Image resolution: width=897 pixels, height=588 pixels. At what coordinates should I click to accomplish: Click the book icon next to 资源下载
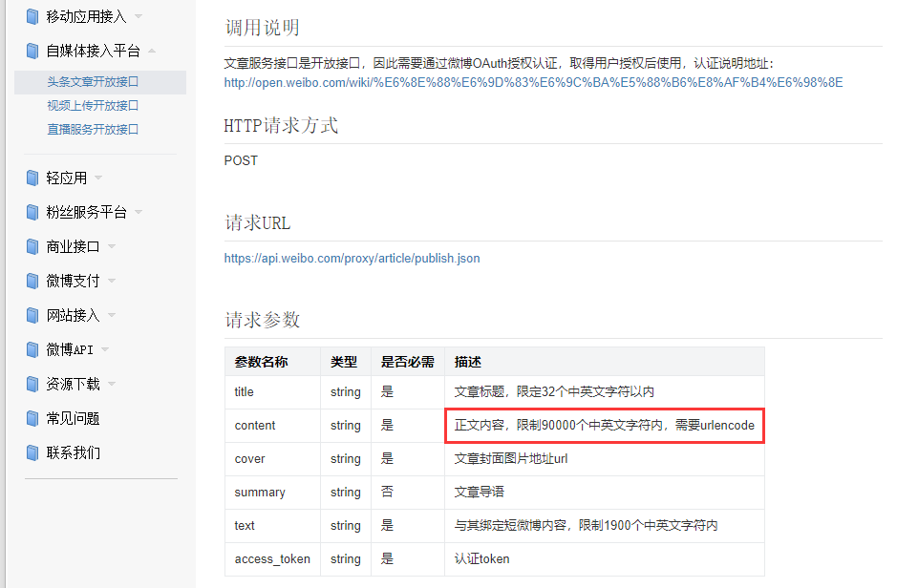click(x=33, y=384)
